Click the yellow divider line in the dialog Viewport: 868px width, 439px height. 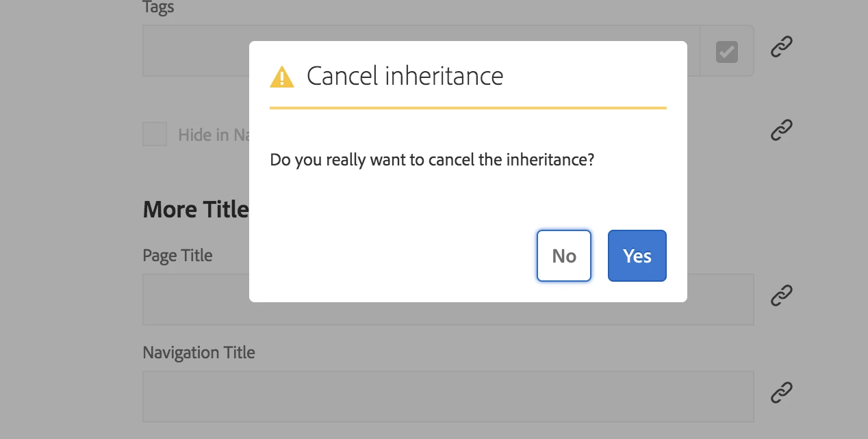468,108
